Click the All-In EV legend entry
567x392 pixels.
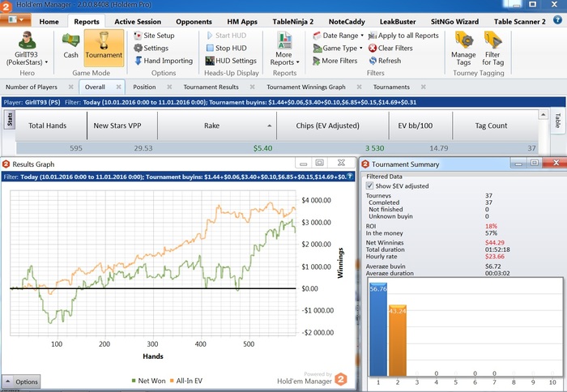(x=185, y=381)
